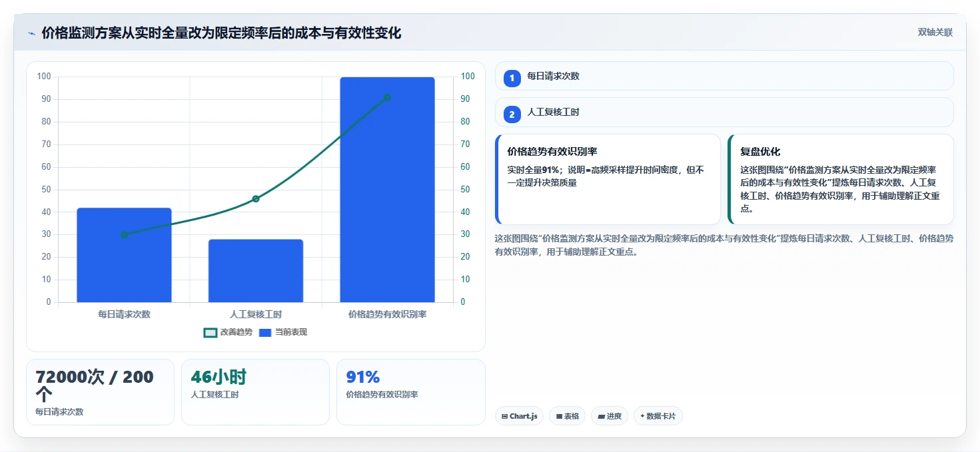Screen dimensions: 980x452
Task: Toggle the 改善趋势 legend item
Action: click(228, 332)
